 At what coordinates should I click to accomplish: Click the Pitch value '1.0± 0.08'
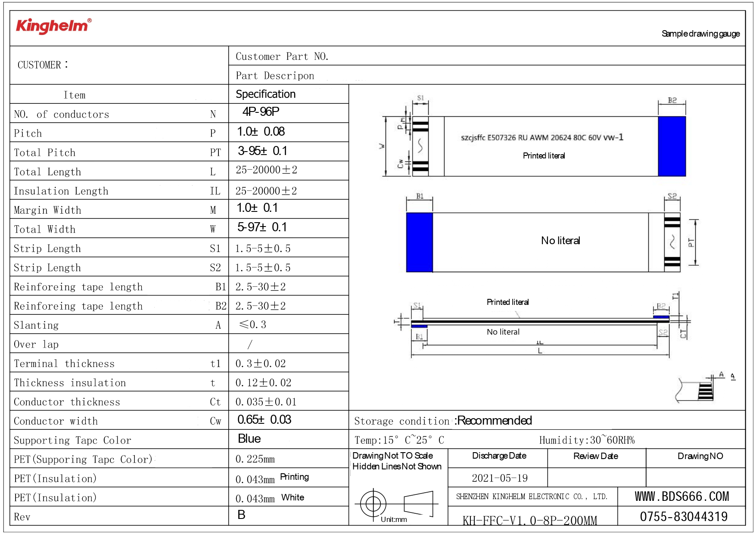coord(261,132)
